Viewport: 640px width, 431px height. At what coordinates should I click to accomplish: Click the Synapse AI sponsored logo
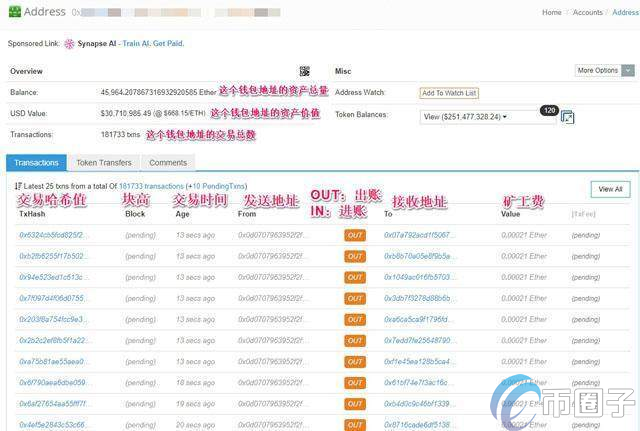[x=69, y=44]
